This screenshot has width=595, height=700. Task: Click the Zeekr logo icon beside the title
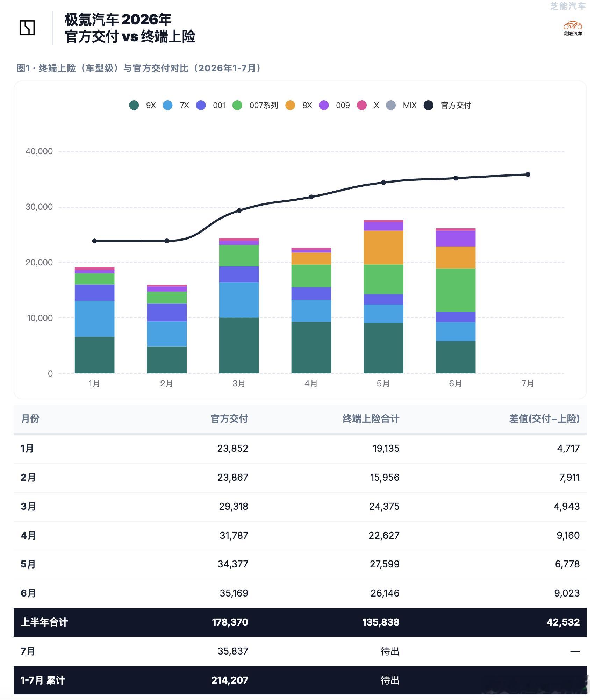pos(27,28)
